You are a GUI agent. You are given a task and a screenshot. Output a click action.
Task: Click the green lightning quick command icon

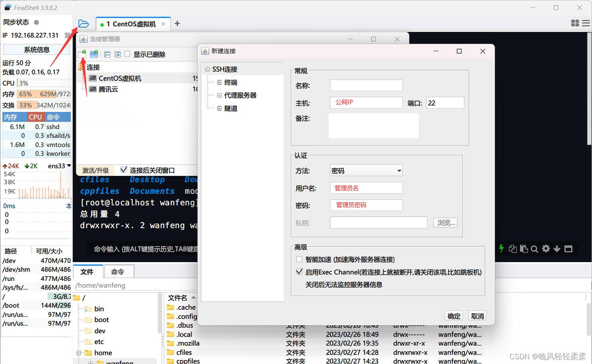point(501,249)
